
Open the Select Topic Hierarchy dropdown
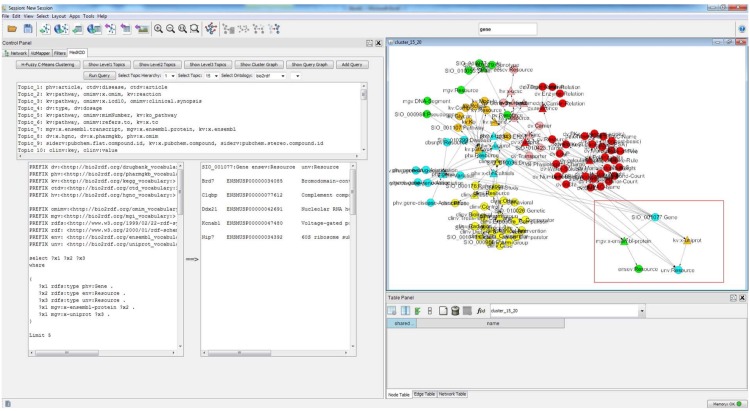click(x=171, y=75)
